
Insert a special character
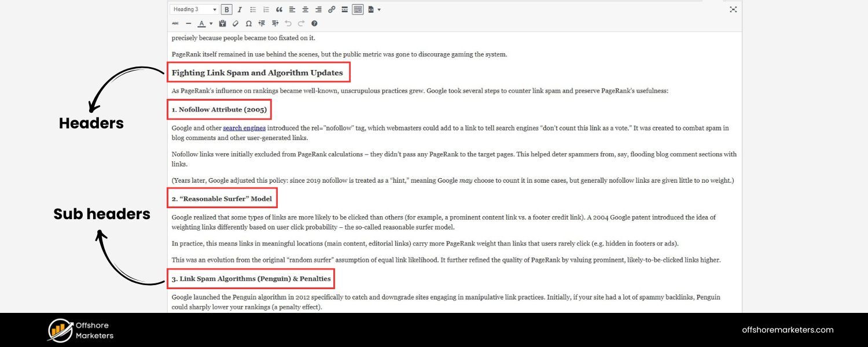point(249,24)
